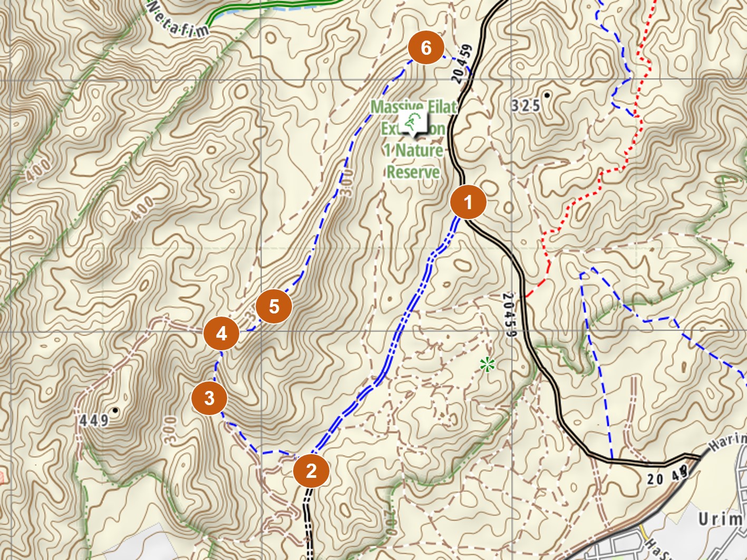The height and width of the screenshot is (560, 747).
Task: Select the Urim town label
Action: pos(721,519)
